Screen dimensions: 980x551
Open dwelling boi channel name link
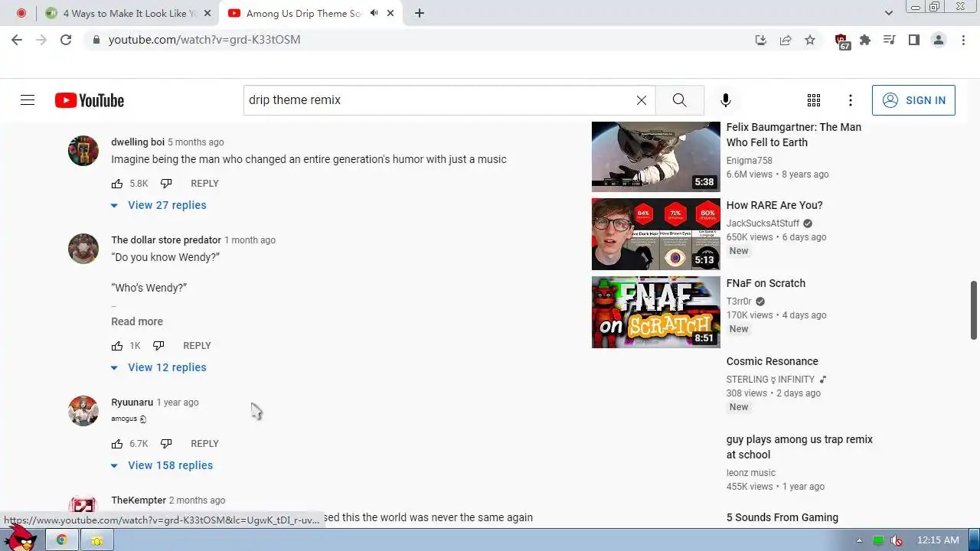pyautogui.click(x=138, y=142)
